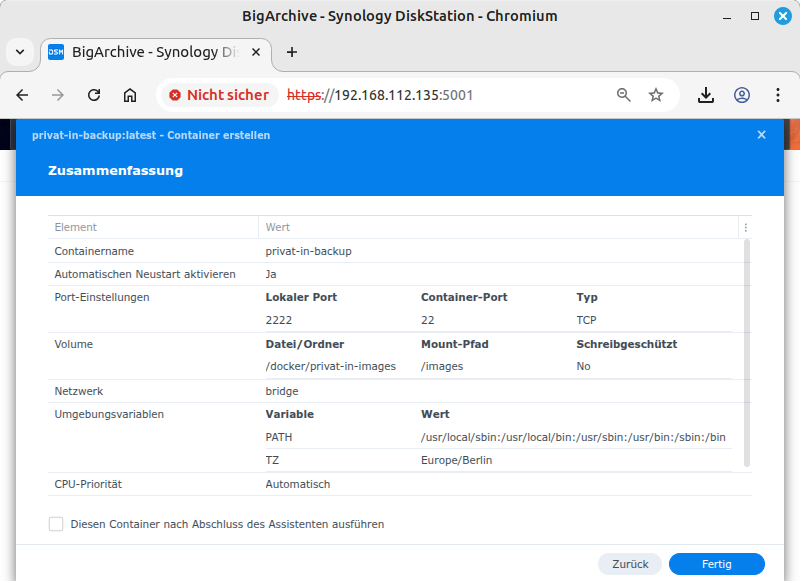Viewport: 800px width, 581px height.
Task: Close the Container erstellen dialog
Action: tap(761, 135)
